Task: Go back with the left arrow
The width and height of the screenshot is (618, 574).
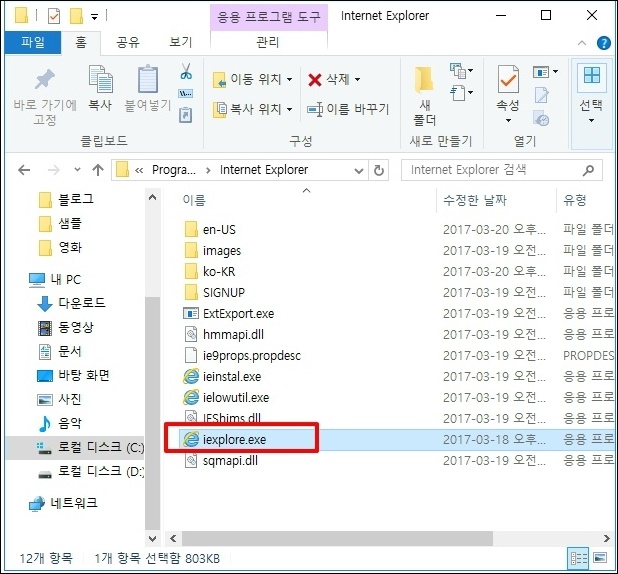Action: click(24, 170)
